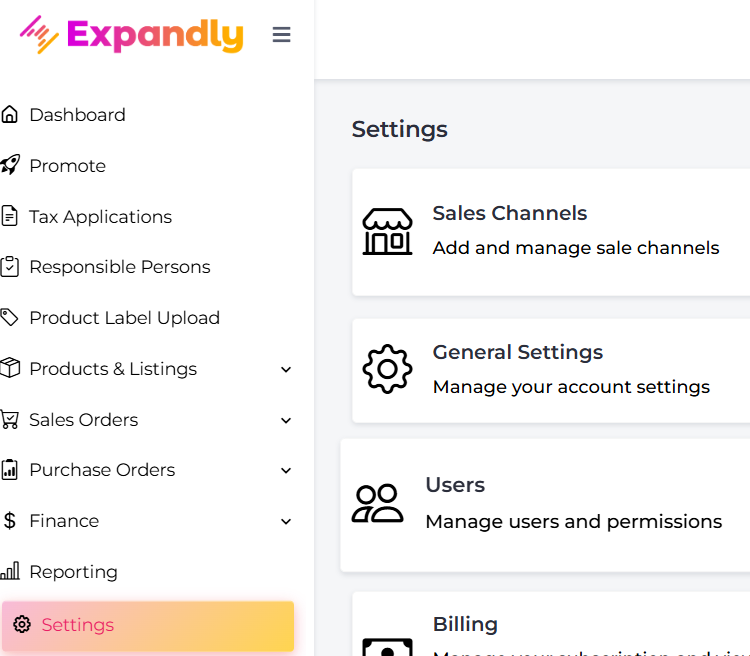Click the Reporting bar chart icon
This screenshot has height=656, width=750.
[10, 572]
